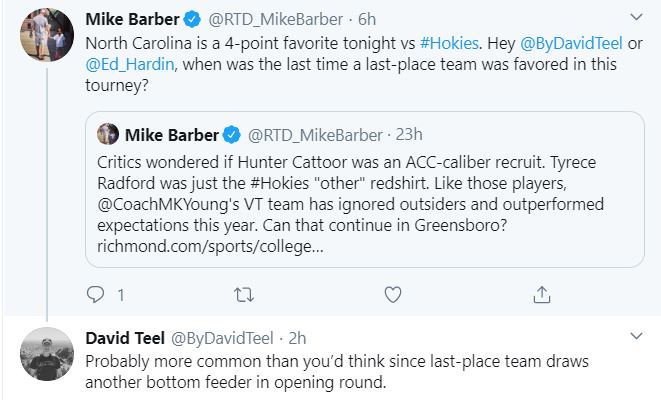Click verified badge in quoted tweet
Screen dimensions: 661x400
coord(232,134)
